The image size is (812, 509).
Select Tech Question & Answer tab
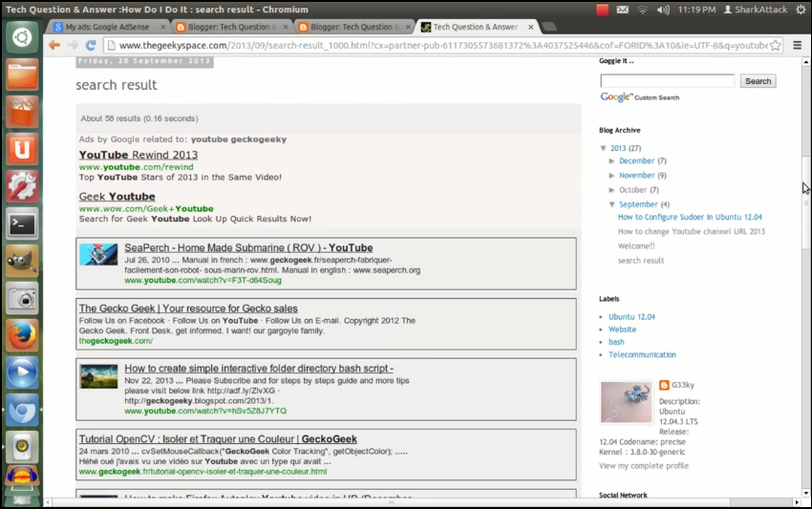pos(476,27)
